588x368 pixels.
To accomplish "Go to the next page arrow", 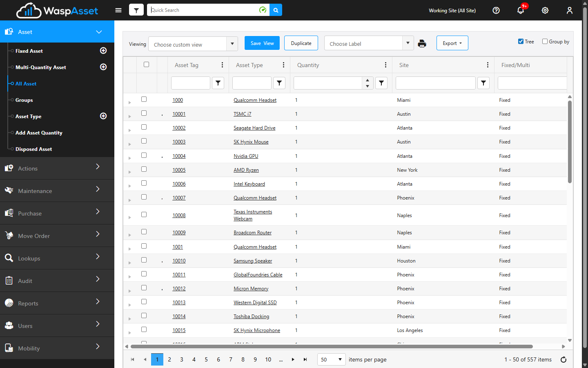I will coord(293,359).
